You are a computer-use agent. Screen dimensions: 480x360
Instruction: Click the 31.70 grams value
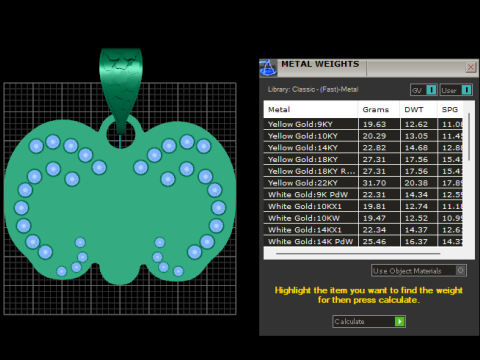tap(374, 183)
